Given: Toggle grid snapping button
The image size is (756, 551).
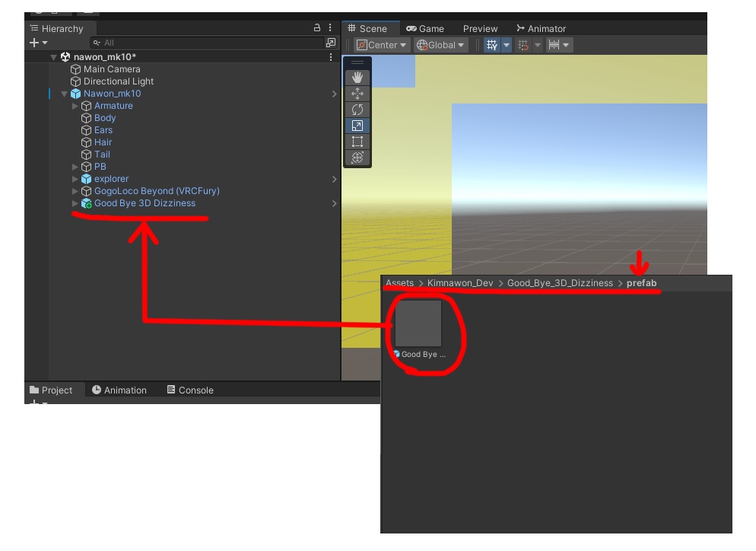Looking at the screenshot, I should pyautogui.click(x=523, y=45).
